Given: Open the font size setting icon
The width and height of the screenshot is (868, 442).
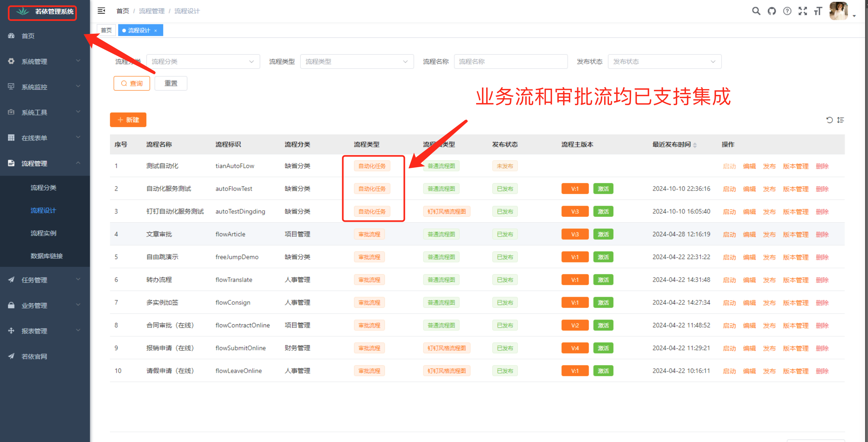Looking at the screenshot, I should [818, 11].
